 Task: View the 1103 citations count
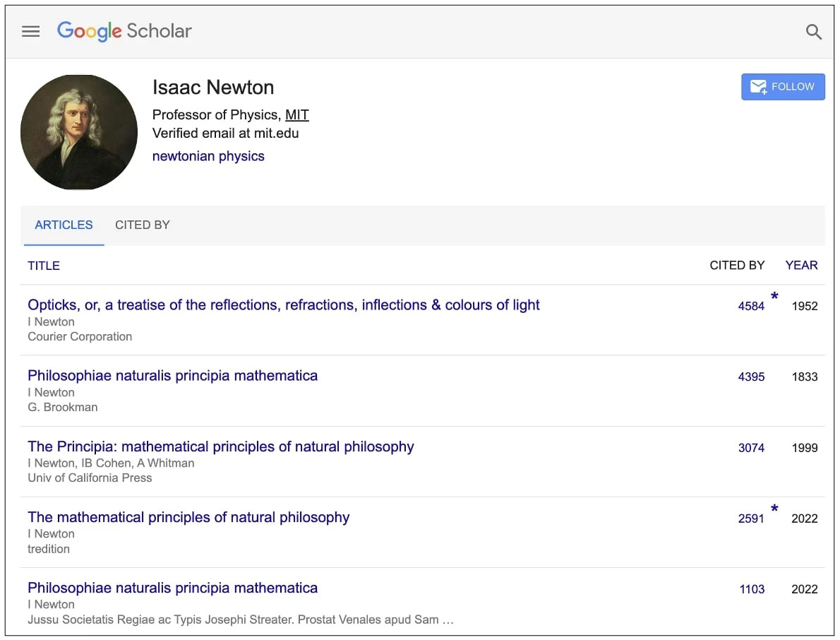752,588
